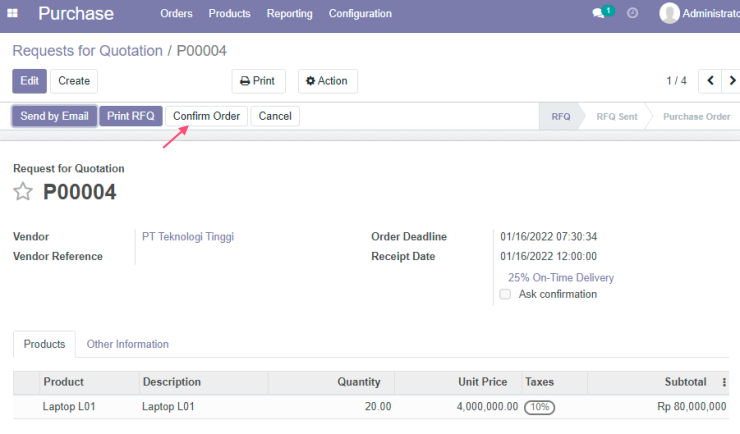The image size is (740, 434).
Task: Click the Edit button
Action: pyautogui.click(x=29, y=81)
